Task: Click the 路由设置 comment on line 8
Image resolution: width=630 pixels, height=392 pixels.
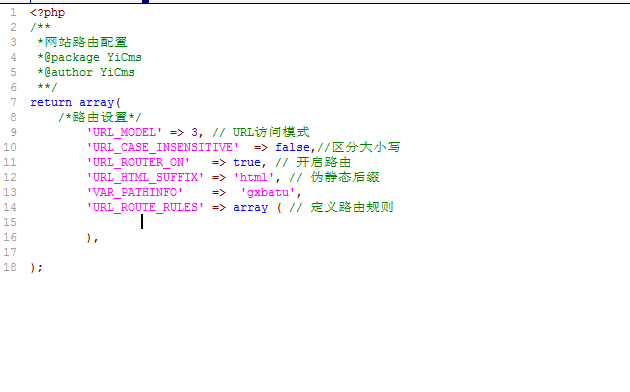Action: click(x=100, y=117)
